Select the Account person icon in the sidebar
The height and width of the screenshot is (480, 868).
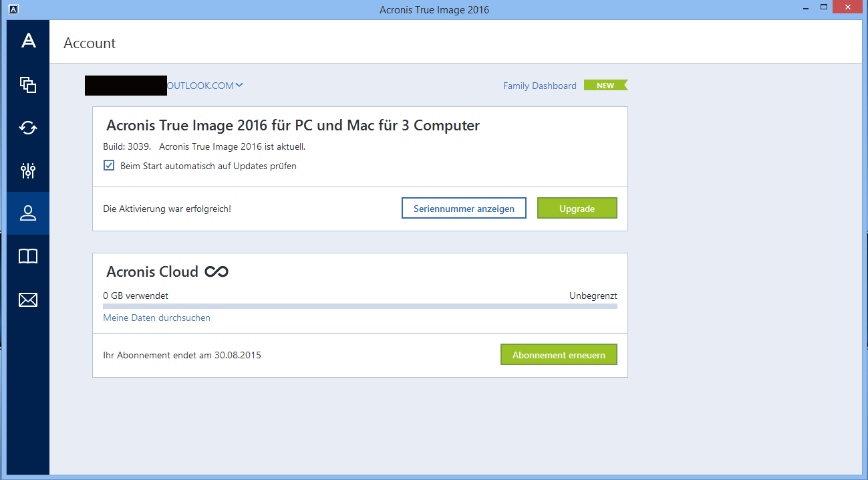point(28,213)
